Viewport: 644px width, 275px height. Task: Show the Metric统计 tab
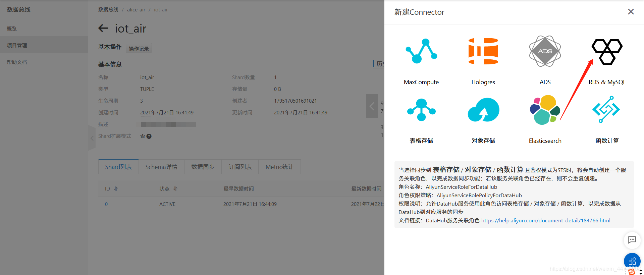(x=279, y=167)
